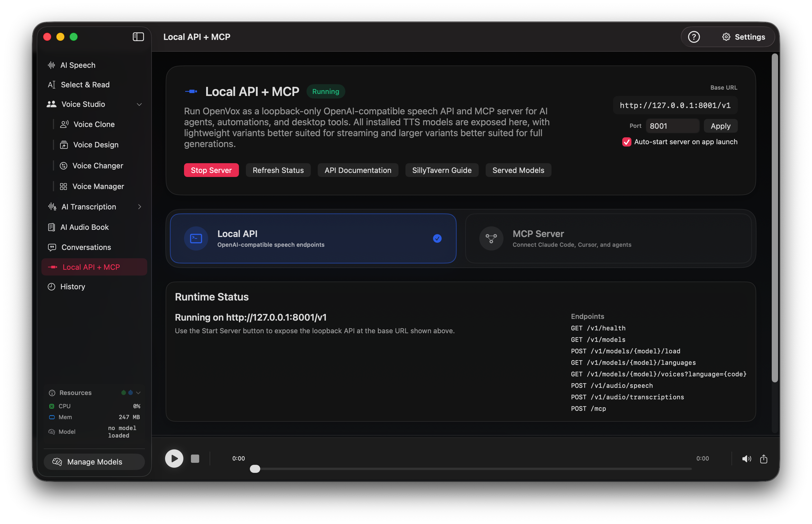
Task: Click the 'POST /v1/audio/speech' endpoint text
Action: tap(612, 386)
